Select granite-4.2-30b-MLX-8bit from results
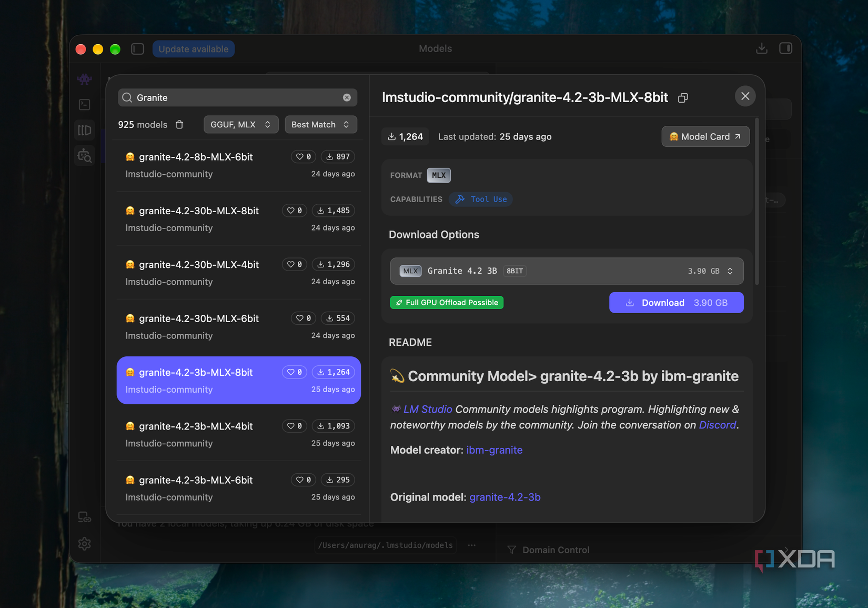Viewport: 868px width, 608px height. [x=239, y=219]
